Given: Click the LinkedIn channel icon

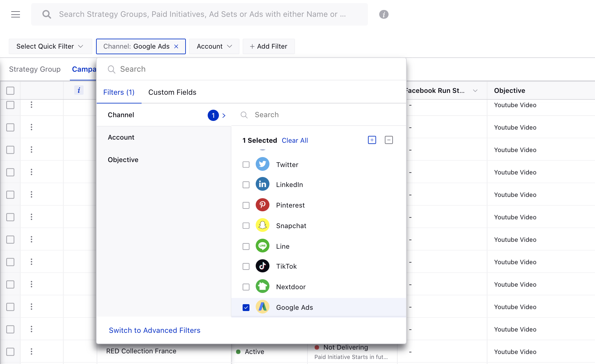Looking at the screenshot, I should point(263,184).
